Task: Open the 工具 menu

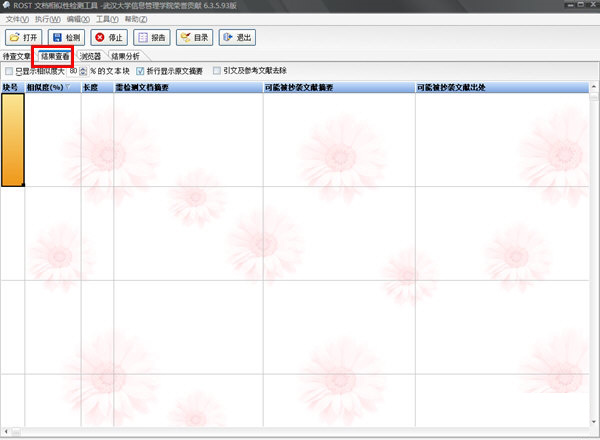Action: tap(107, 19)
